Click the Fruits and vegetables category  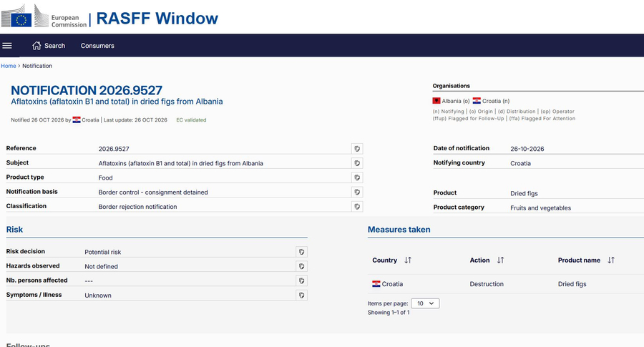point(540,207)
